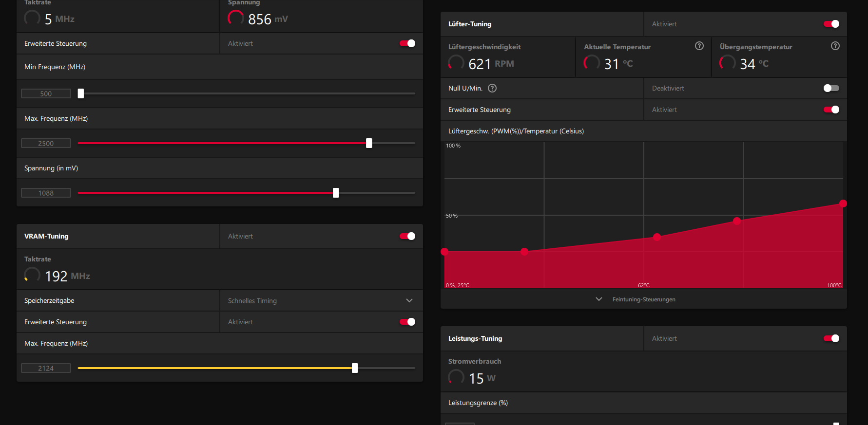Click the VRAM-Tuning heading
Viewport: 868px width, 425px height.
point(46,236)
